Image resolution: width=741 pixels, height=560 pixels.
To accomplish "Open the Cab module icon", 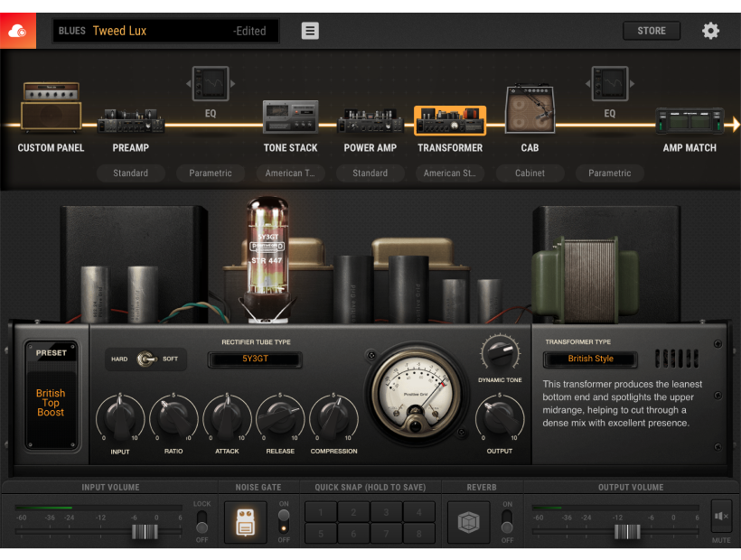I will pos(530,110).
